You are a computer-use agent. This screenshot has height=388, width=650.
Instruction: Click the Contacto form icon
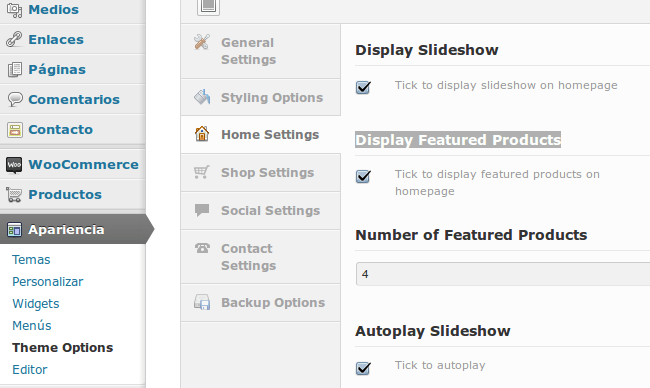[15, 129]
